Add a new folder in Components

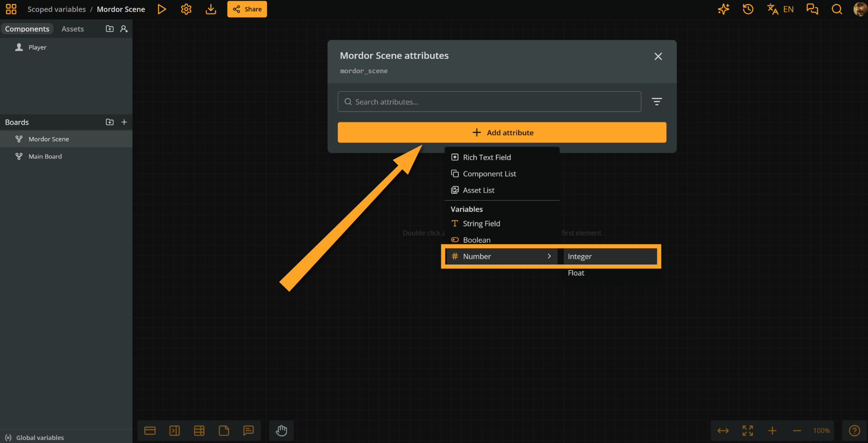110,29
